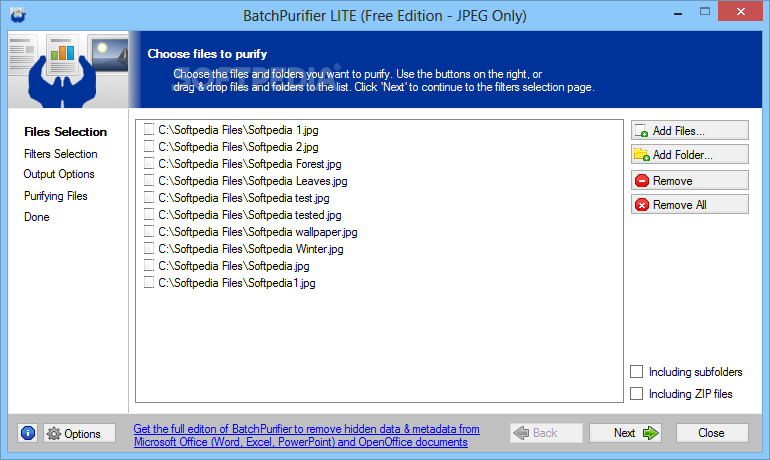The width and height of the screenshot is (770, 460).
Task: Open the Options button label
Action: pos(82,434)
